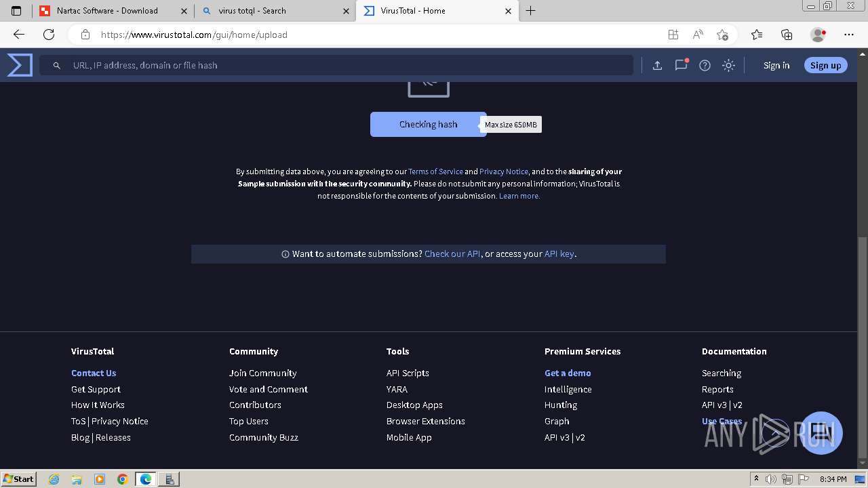Screen dimensions: 868x488
Task: Click the Learn more link
Action: pos(519,196)
